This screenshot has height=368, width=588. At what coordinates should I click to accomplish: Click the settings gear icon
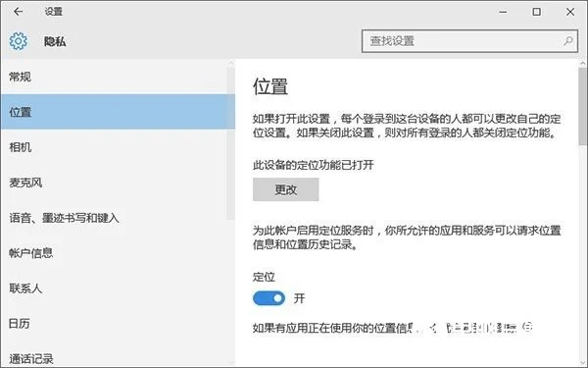coord(18,41)
